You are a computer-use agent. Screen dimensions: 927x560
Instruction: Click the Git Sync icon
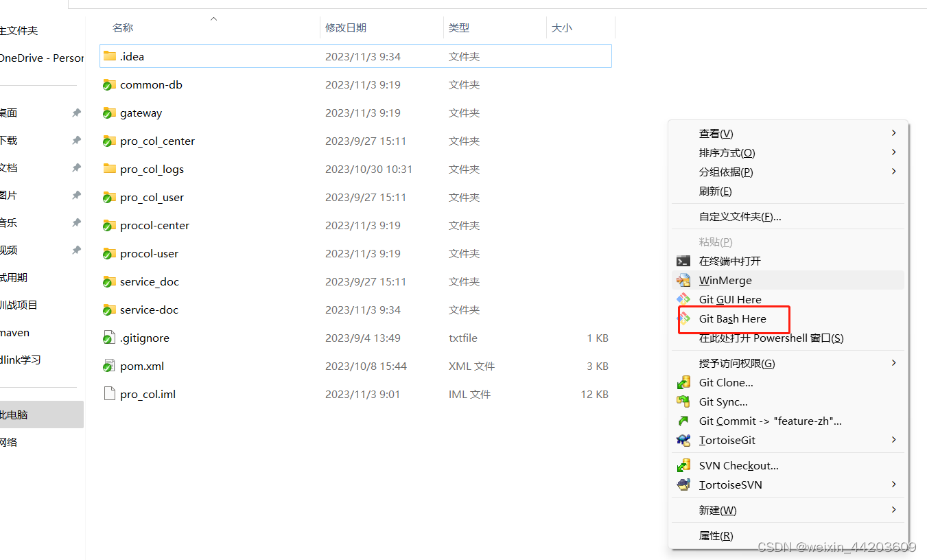tap(684, 401)
